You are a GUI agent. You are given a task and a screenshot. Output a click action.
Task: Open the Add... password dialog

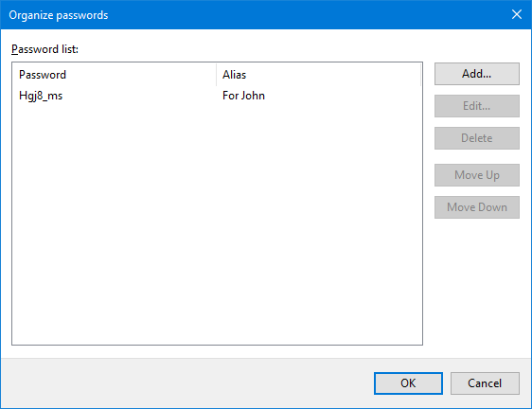(477, 74)
